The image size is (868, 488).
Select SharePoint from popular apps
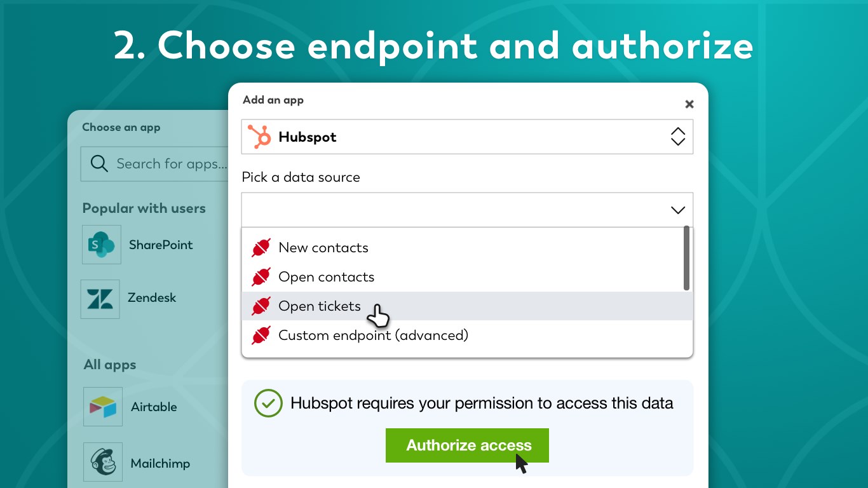(161, 245)
